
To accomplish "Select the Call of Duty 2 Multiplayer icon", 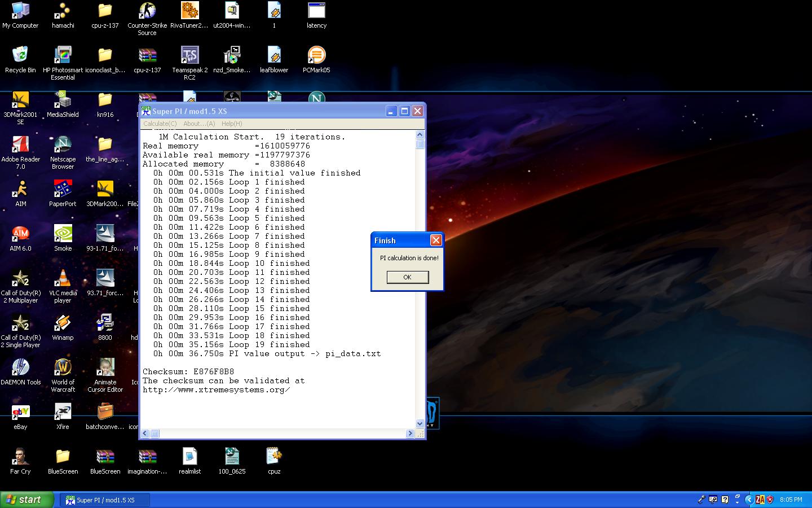I will tap(20, 286).
